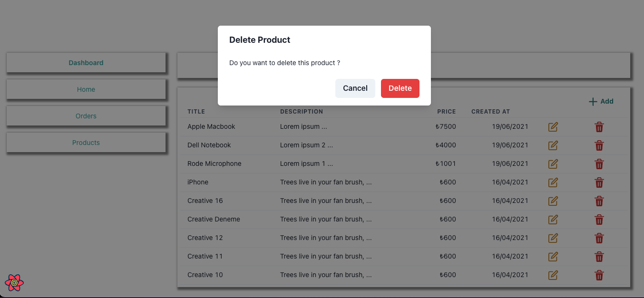Viewport: 644px width, 298px height.
Task: Navigate to the Orders page
Action: coord(86,115)
